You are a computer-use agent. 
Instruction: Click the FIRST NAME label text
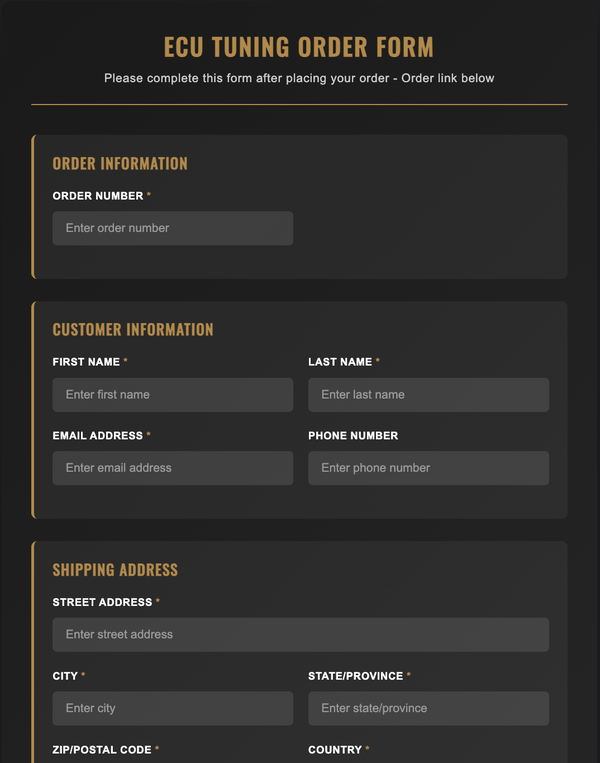[86, 362]
